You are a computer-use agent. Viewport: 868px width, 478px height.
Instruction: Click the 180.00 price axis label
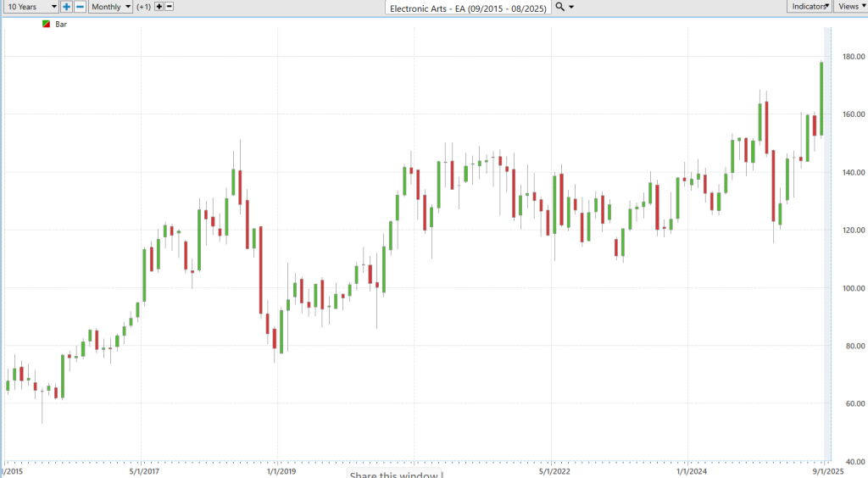click(848, 57)
